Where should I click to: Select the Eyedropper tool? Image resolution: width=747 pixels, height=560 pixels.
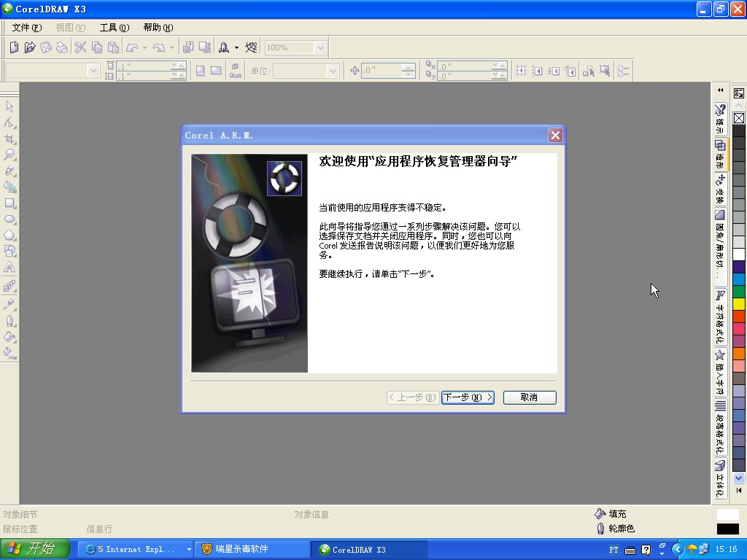click(9, 304)
